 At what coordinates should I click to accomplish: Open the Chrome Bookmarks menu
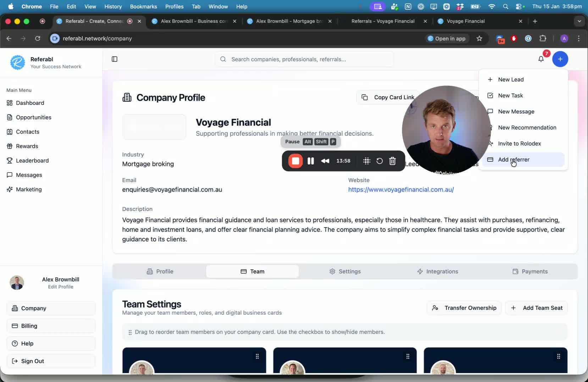coord(143,6)
